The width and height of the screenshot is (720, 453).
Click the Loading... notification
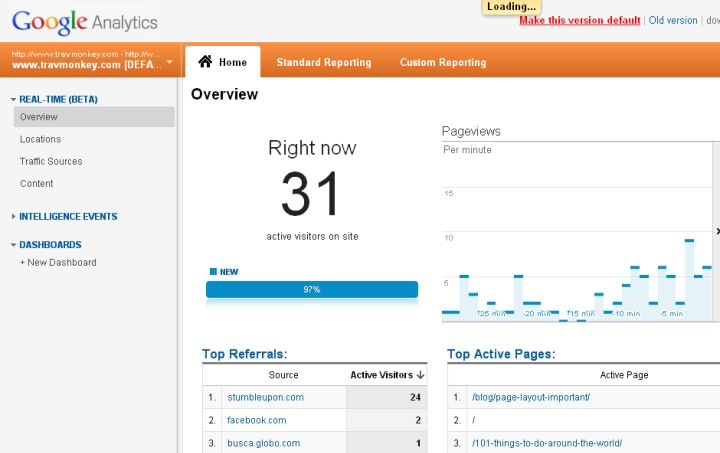coord(512,6)
